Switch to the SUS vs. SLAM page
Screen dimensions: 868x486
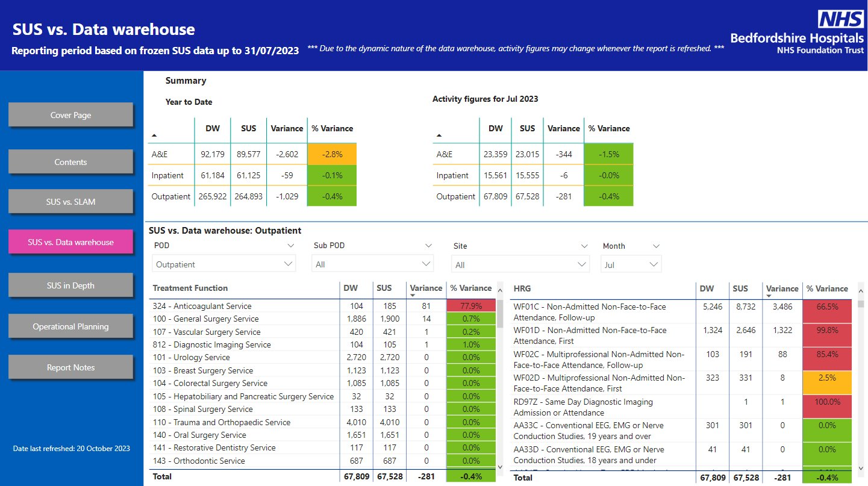(x=70, y=201)
